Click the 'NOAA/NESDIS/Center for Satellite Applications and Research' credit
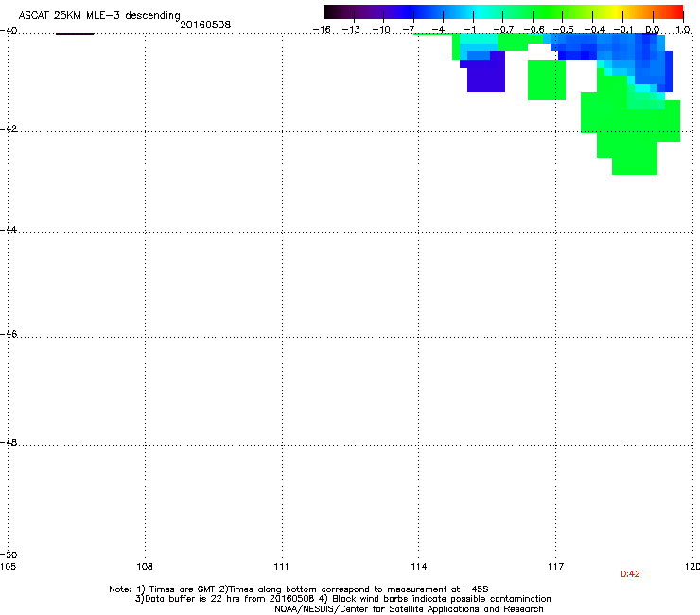The image size is (700, 615). click(409, 609)
